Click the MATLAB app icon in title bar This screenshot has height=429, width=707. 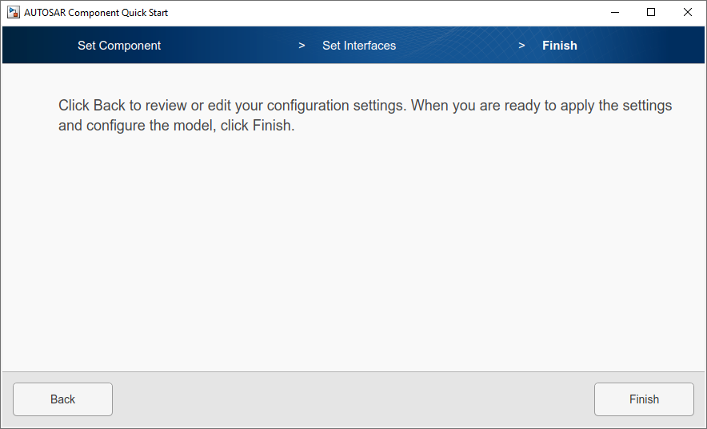(13, 13)
